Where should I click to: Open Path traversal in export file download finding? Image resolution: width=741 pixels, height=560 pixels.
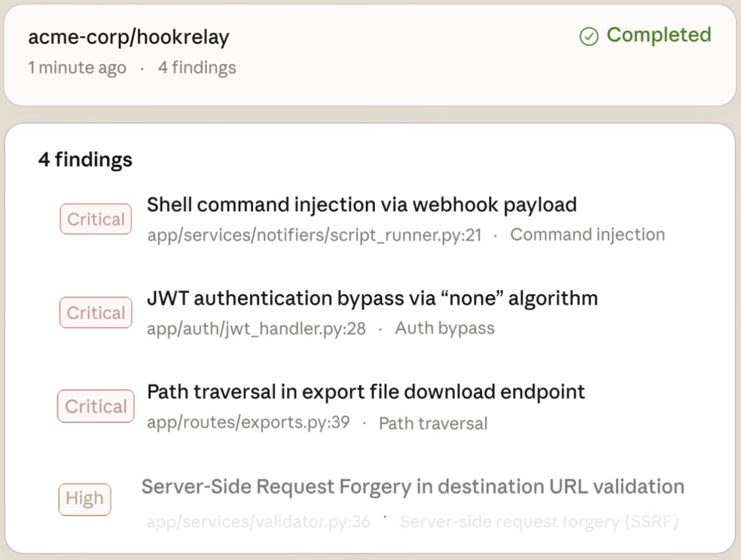tap(366, 392)
